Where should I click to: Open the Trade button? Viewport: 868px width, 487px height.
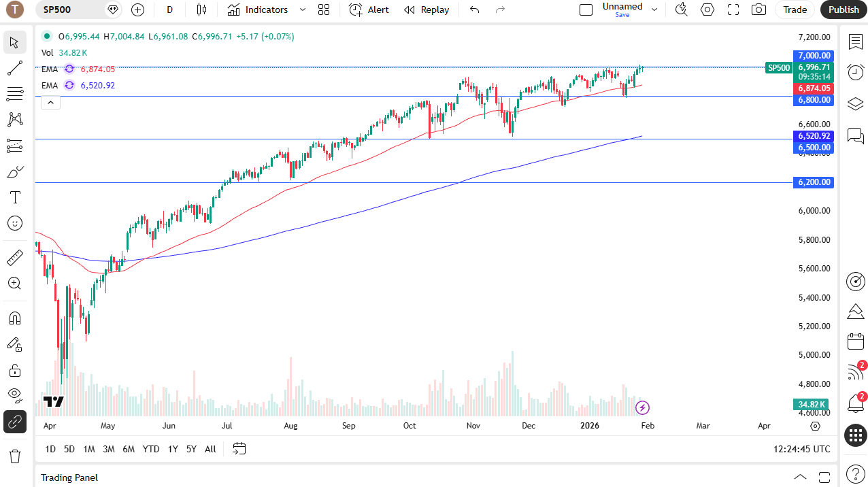[x=794, y=10]
